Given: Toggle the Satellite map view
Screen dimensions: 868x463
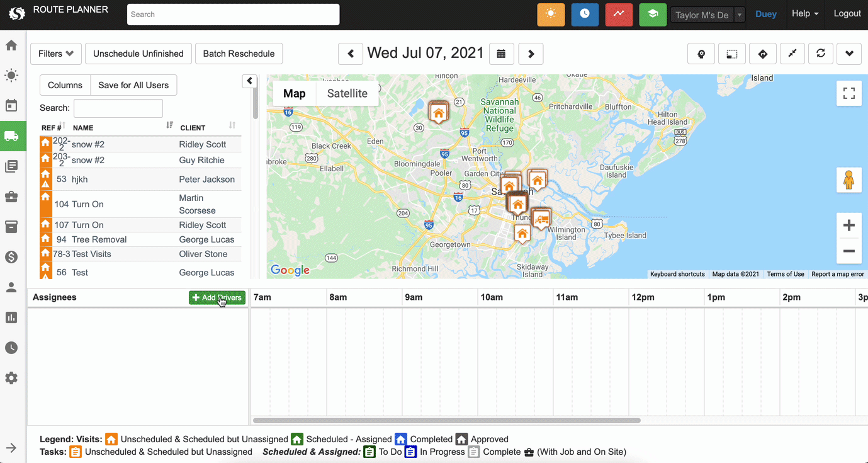Looking at the screenshot, I should click(347, 93).
